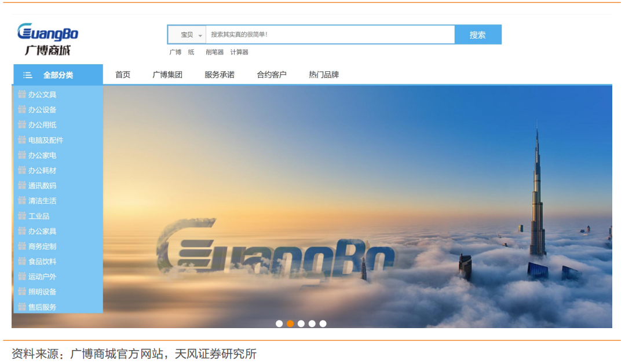Go to the 首页 tab
Viewport: 625px width, 364px height.
coord(123,75)
